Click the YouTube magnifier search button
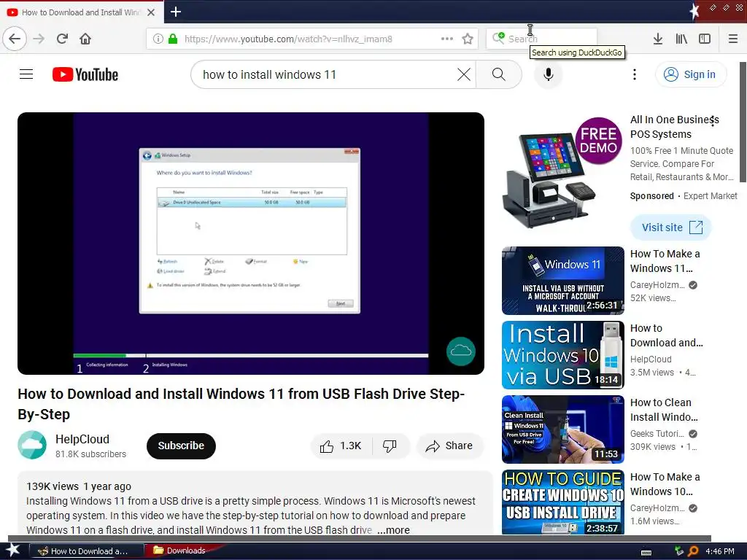 [499, 74]
